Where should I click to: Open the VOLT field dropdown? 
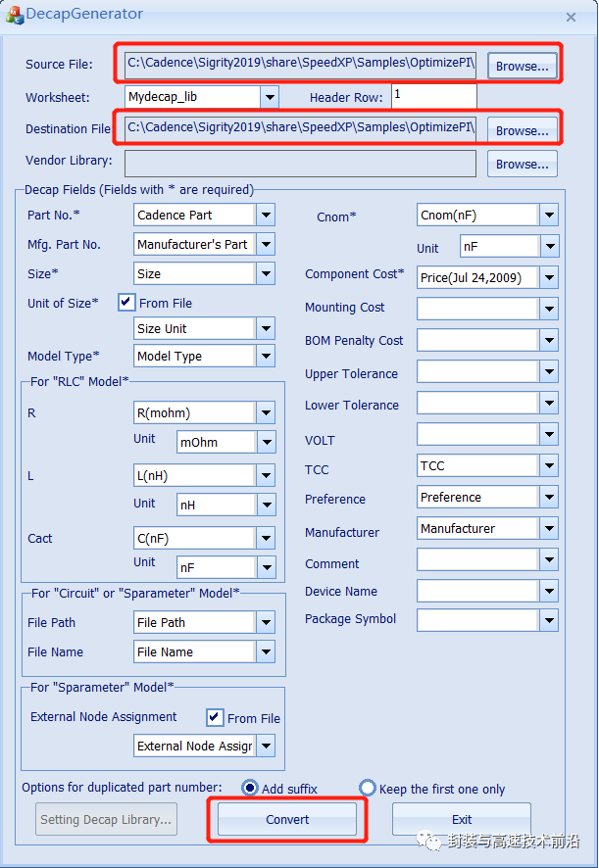point(549,434)
